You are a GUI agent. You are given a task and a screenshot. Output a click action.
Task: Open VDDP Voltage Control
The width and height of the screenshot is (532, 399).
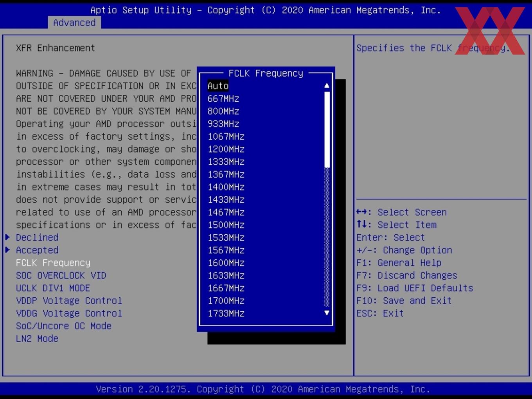click(69, 301)
